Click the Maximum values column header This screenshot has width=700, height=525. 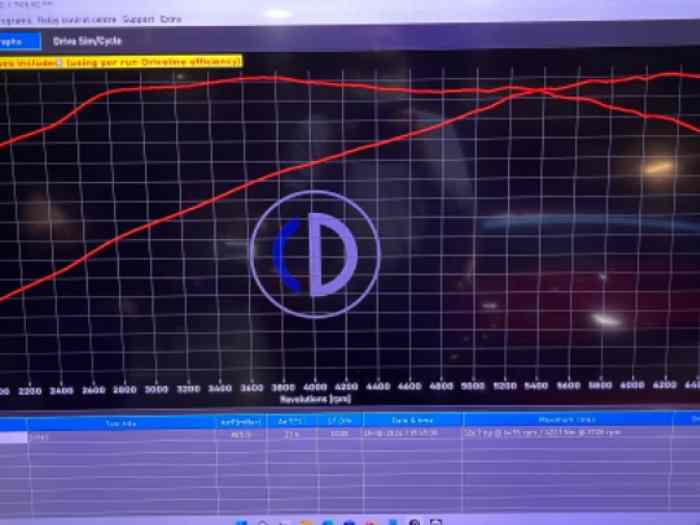[x=567, y=420]
